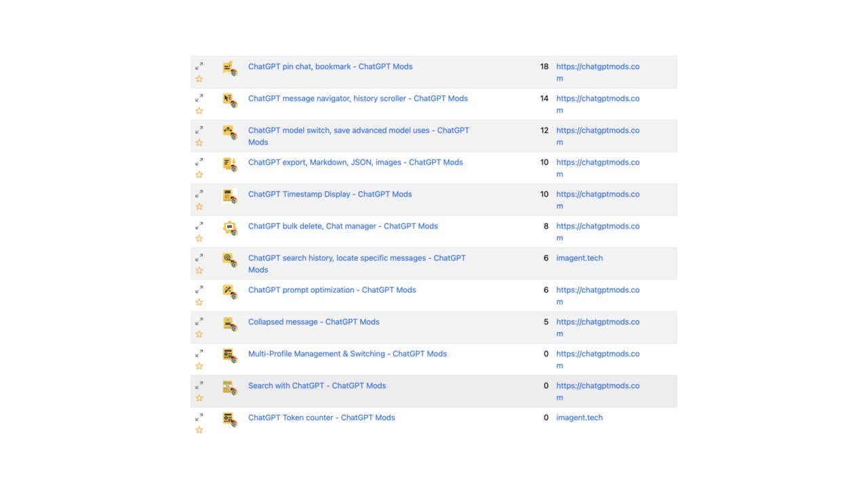
Task: Star the ChatGPT export, Markdown, JSON row
Action: click(x=199, y=174)
